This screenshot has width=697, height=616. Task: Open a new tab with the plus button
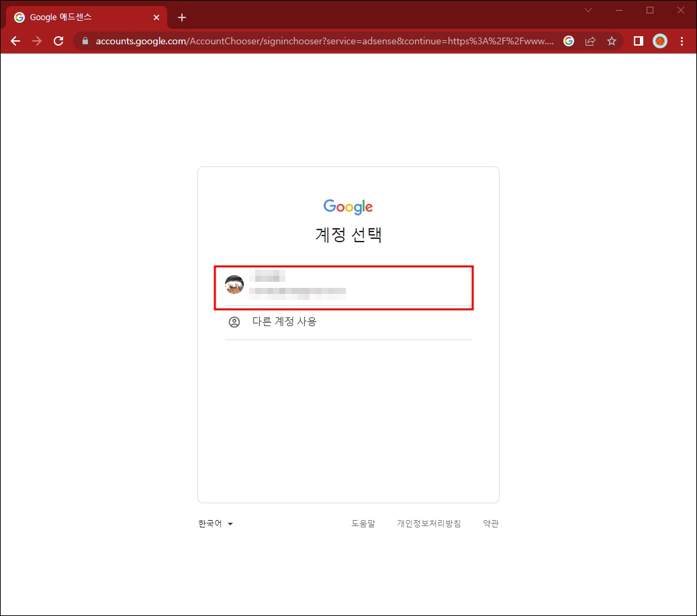tap(181, 17)
